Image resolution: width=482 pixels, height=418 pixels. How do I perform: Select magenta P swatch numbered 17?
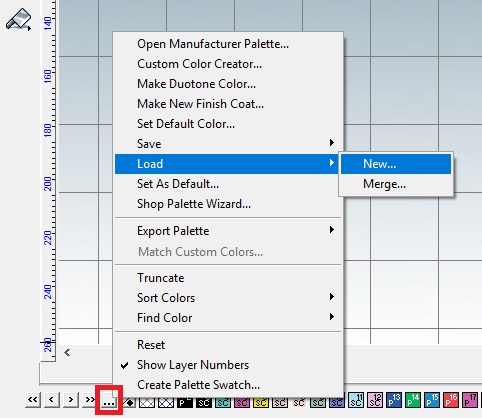(x=470, y=400)
